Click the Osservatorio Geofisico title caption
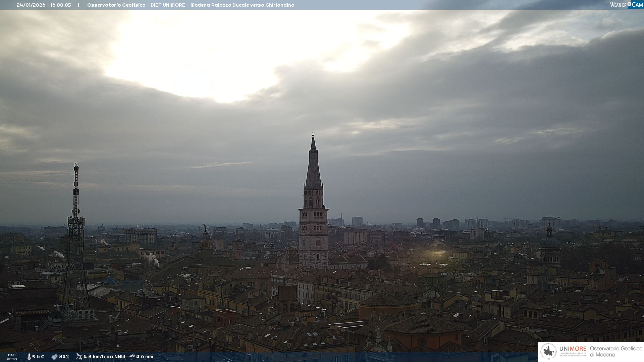Image resolution: width=644 pixels, height=362 pixels. point(191,5)
